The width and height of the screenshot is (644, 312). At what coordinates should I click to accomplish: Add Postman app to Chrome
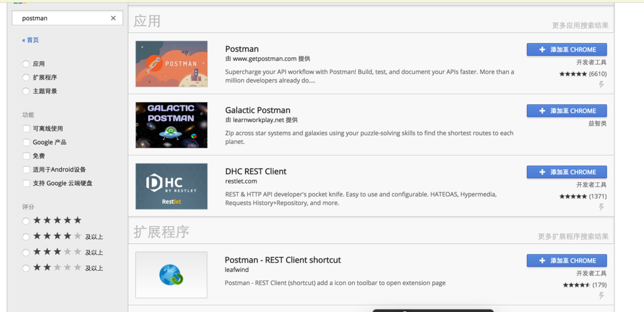click(567, 49)
